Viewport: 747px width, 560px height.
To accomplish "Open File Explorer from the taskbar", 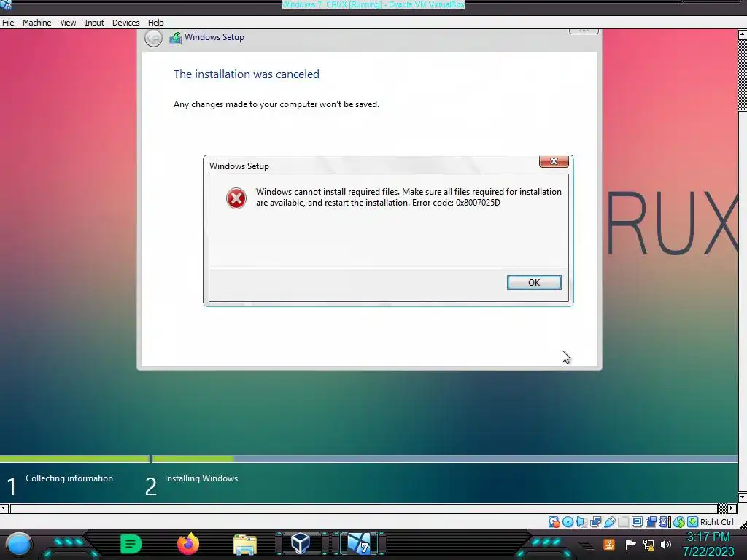I will tap(245, 544).
